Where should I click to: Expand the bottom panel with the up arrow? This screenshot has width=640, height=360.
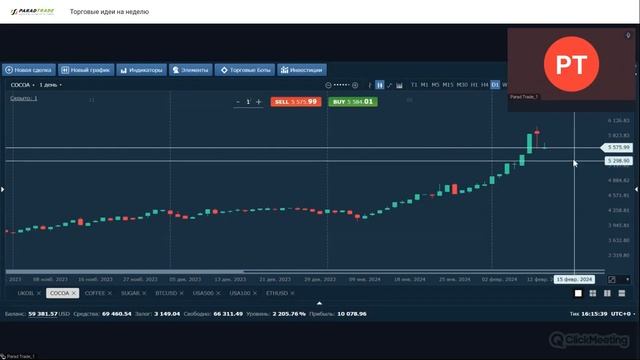tap(319, 303)
